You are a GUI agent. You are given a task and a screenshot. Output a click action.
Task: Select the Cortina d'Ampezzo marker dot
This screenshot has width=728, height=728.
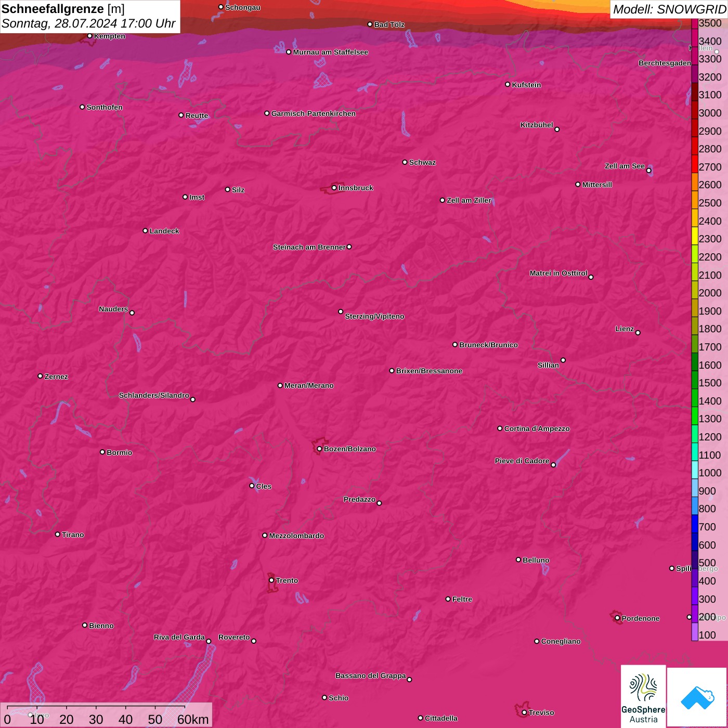500,428
